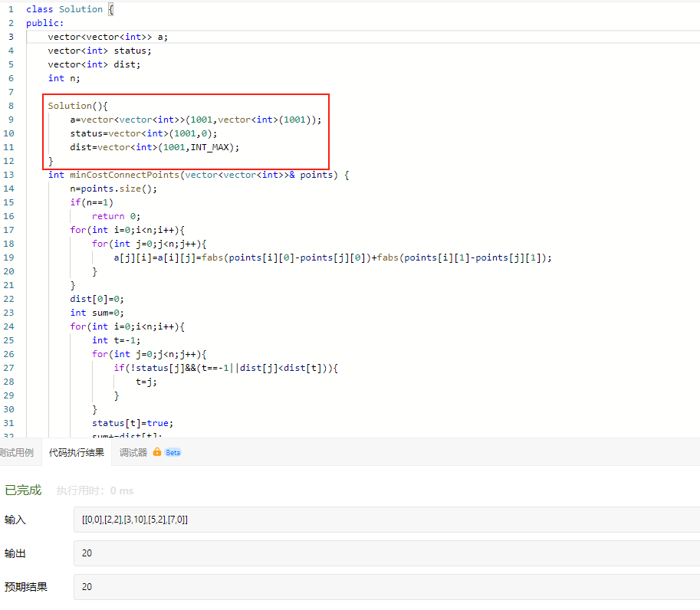Click 'dist=vector<int>(1001,INT_MAX);' line

[x=154, y=147]
